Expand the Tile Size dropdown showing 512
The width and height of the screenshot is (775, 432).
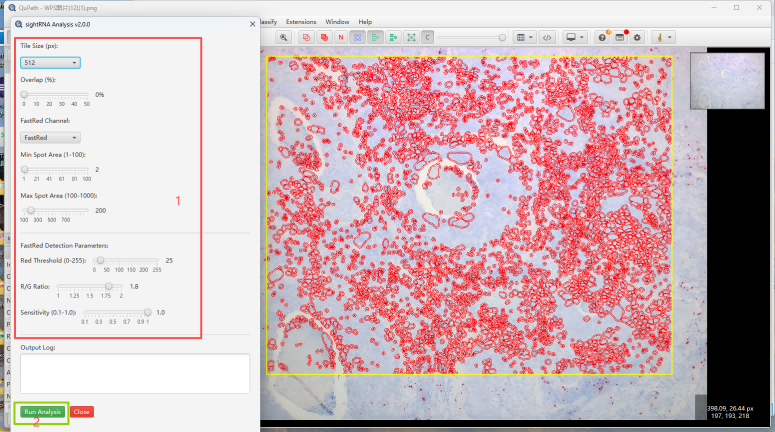[x=50, y=63]
